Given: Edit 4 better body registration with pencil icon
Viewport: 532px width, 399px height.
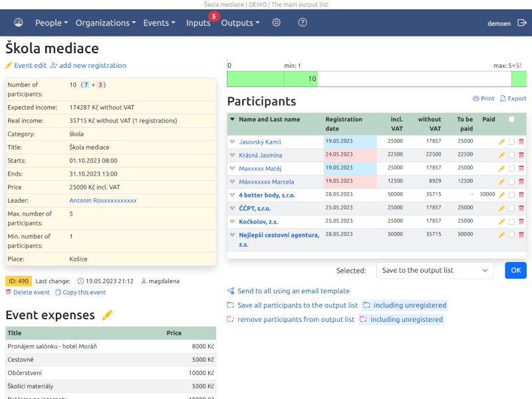Looking at the screenshot, I should tap(501, 195).
